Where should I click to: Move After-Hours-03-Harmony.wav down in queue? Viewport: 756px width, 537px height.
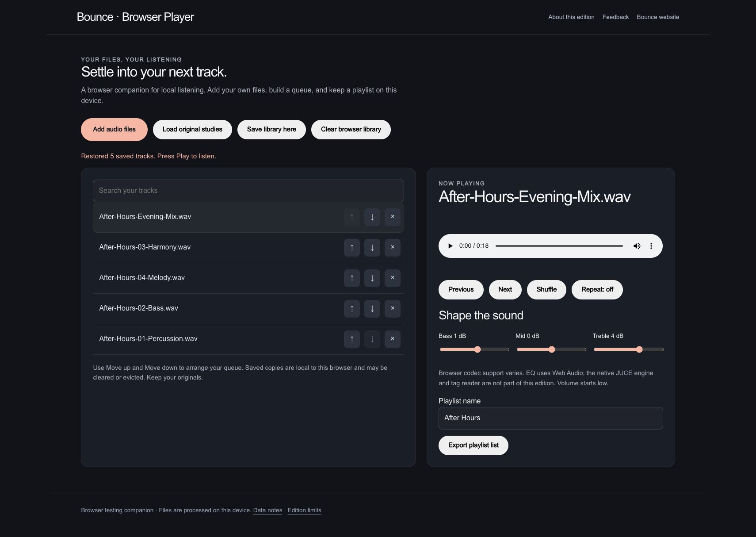click(372, 248)
